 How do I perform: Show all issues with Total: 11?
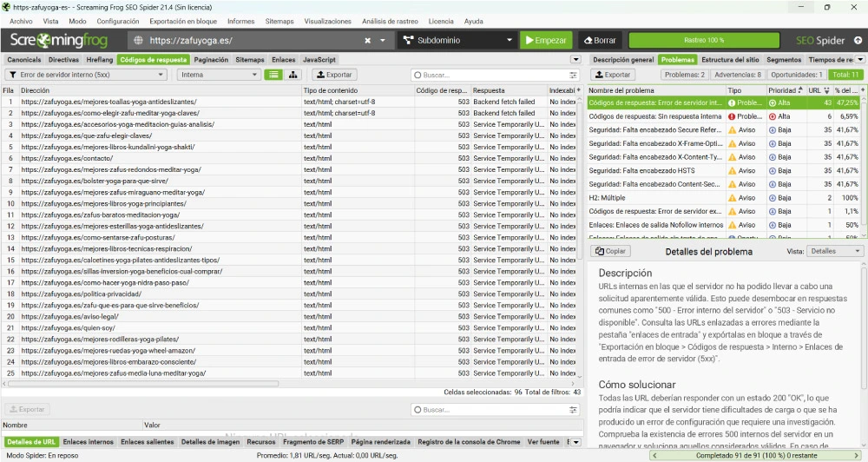[x=845, y=75]
